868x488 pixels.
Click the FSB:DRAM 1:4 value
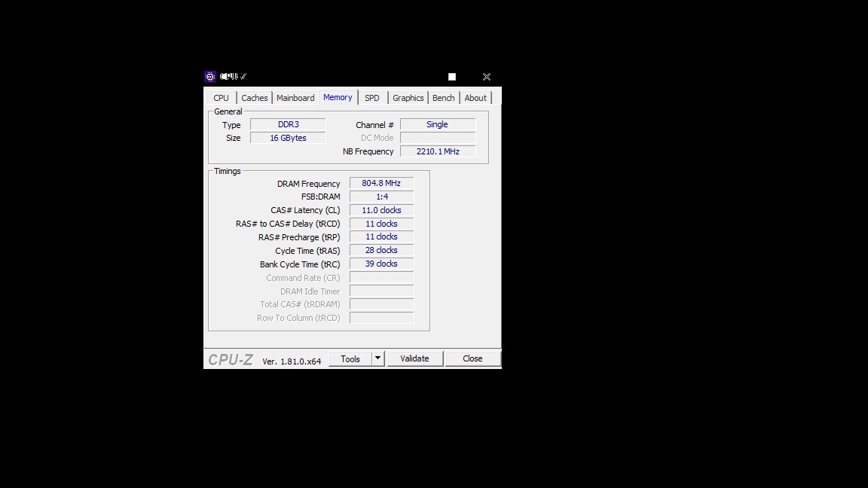381,197
